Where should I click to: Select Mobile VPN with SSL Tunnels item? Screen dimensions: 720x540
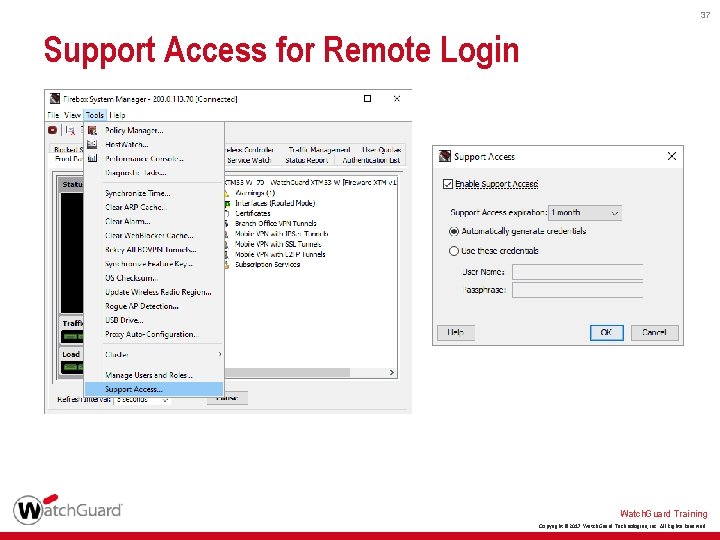tap(278, 244)
